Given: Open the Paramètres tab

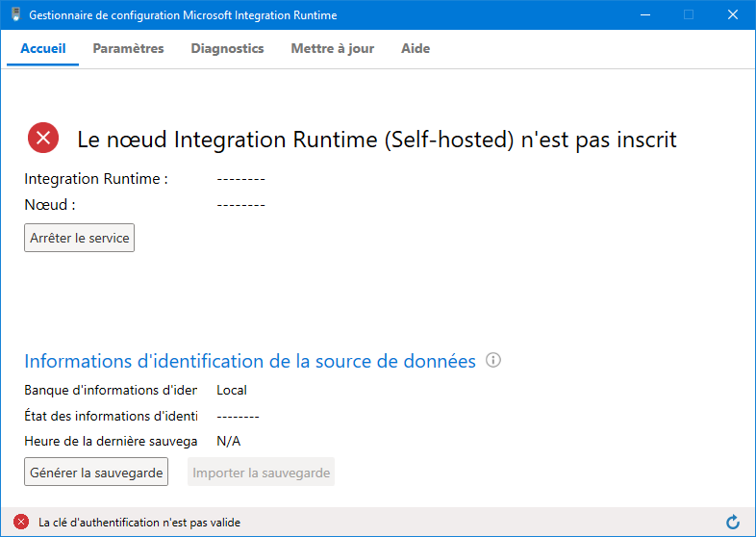Looking at the screenshot, I should [128, 48].
